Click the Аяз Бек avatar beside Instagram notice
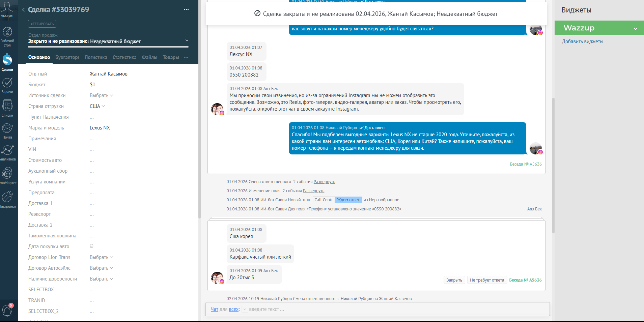The height and width of the screenshot is (322, 644). pos(217,109)
